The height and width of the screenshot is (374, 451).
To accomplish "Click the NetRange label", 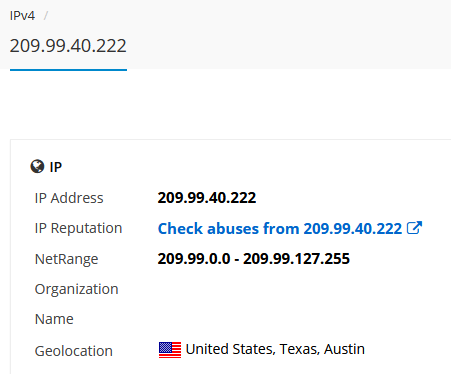I will click(x=66, y=259).
